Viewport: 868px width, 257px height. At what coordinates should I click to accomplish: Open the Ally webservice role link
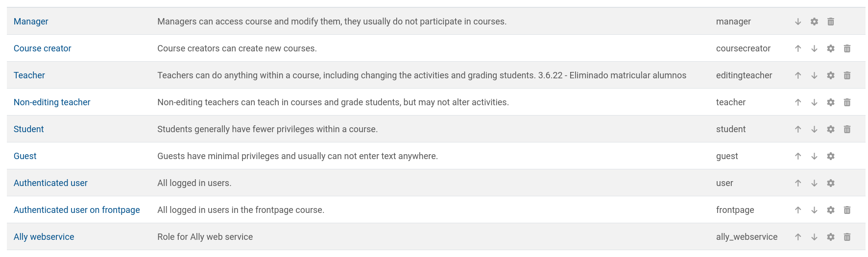click(44, 237)
